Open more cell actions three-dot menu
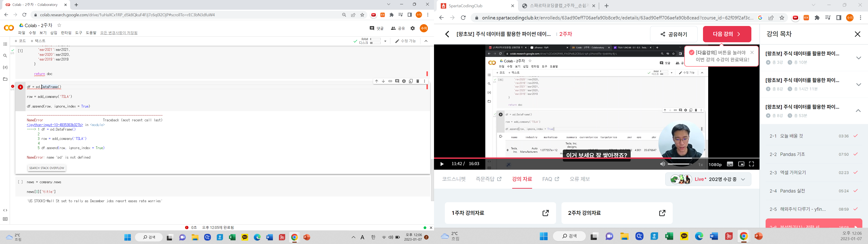The width and height of the screenshot is (868, 244). [425, 81]
